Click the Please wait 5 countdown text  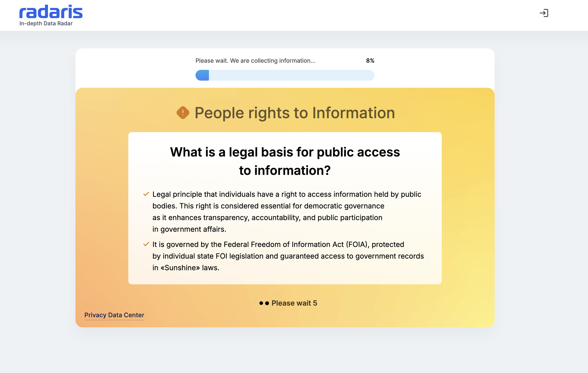pos(294,303)
